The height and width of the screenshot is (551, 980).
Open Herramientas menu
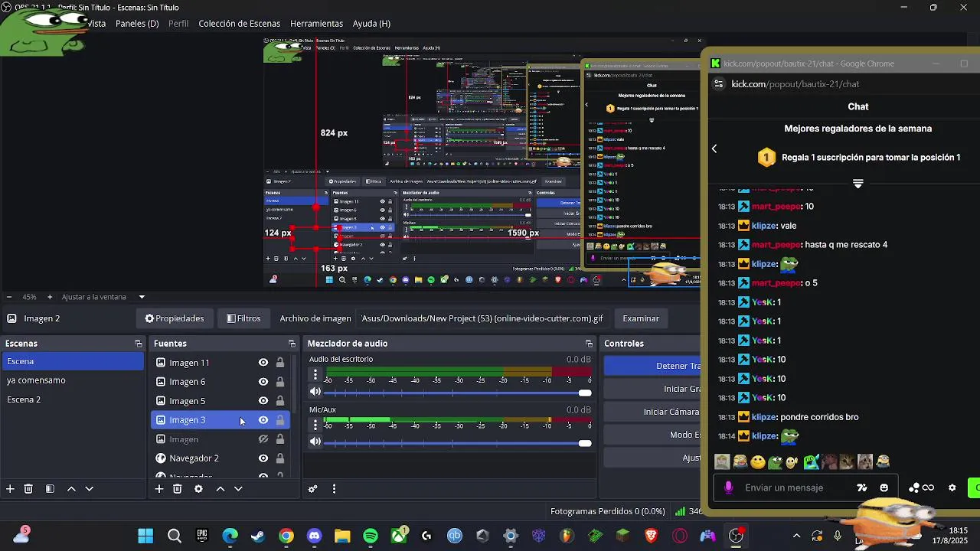click(x=316, y=24)
